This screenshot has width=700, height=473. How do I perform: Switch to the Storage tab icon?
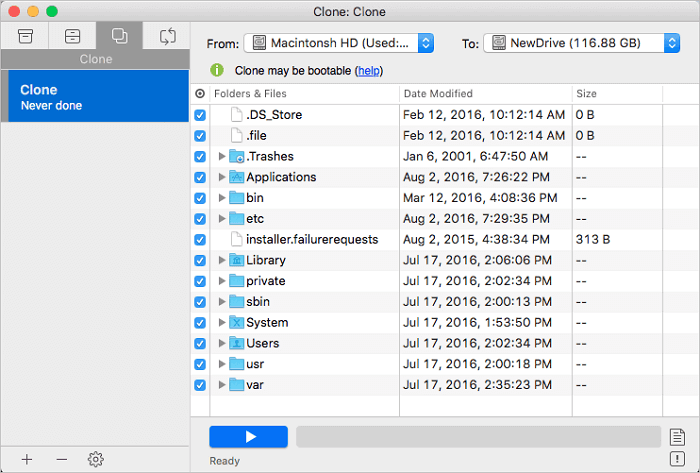tap(72, 37)
